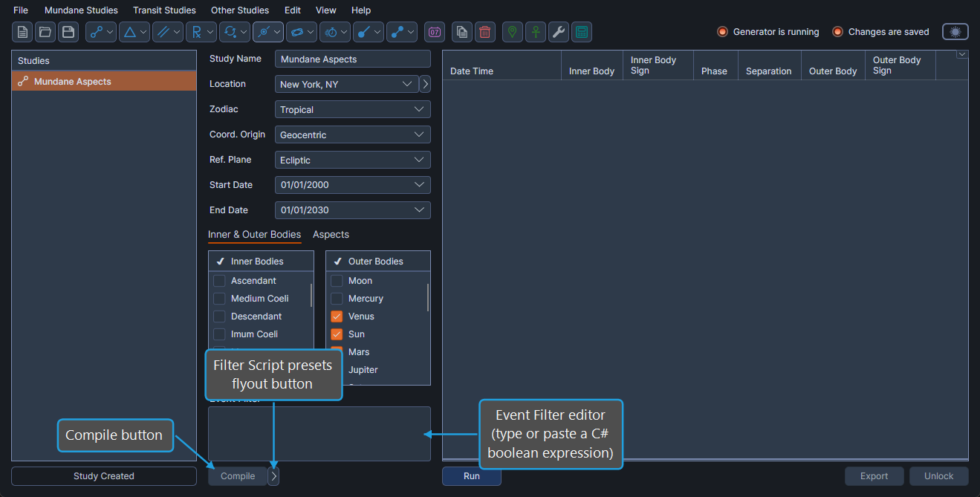Open the aspects study tool dropdown arrow

click(111, 32)
